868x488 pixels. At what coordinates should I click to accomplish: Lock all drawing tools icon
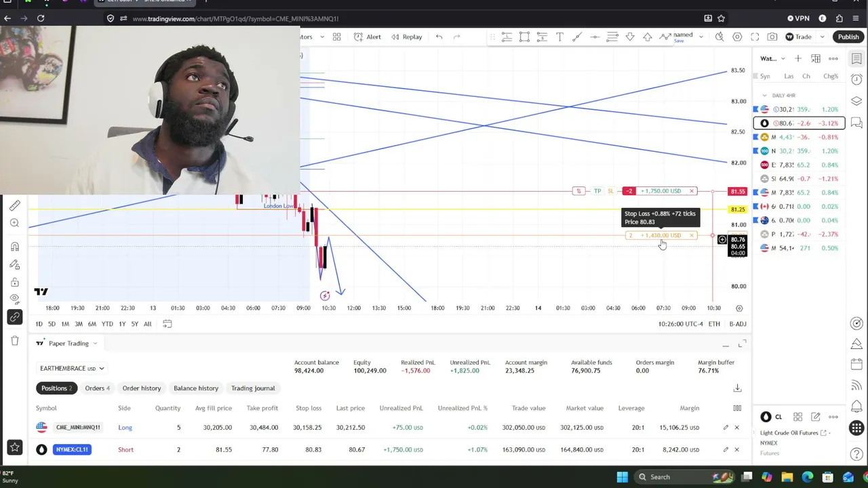[15, 282]
